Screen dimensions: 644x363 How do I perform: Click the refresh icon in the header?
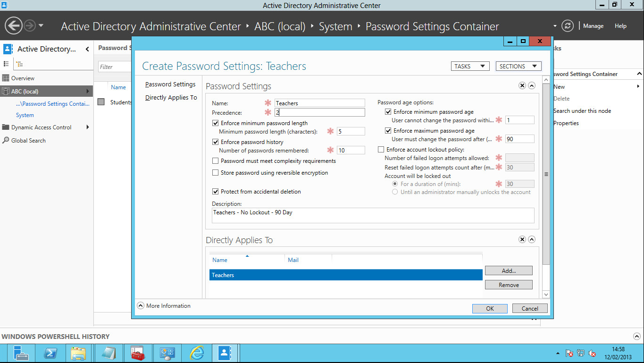(568, 26)
